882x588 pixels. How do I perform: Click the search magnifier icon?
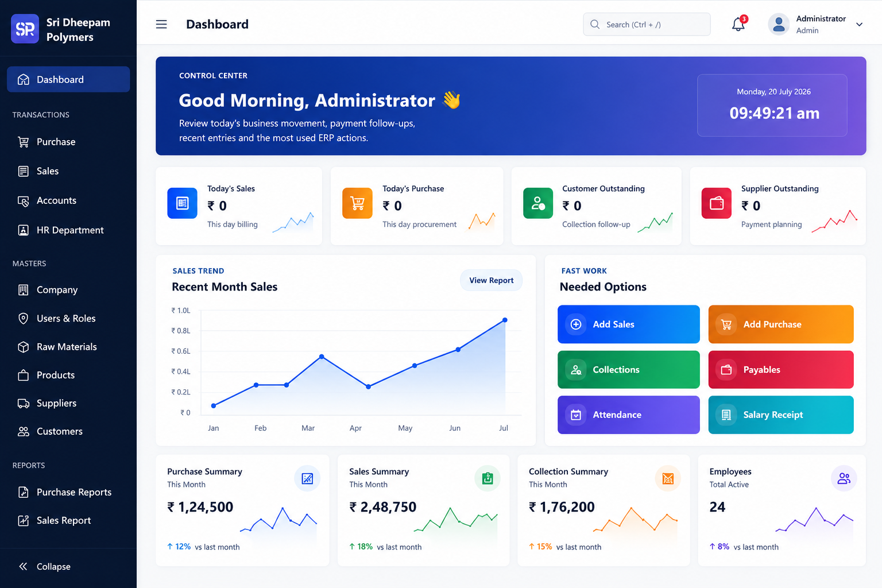595,24
